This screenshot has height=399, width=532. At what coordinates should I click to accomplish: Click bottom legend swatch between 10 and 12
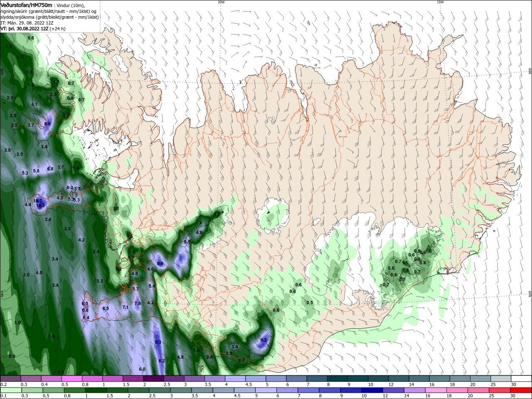point(372,390)
